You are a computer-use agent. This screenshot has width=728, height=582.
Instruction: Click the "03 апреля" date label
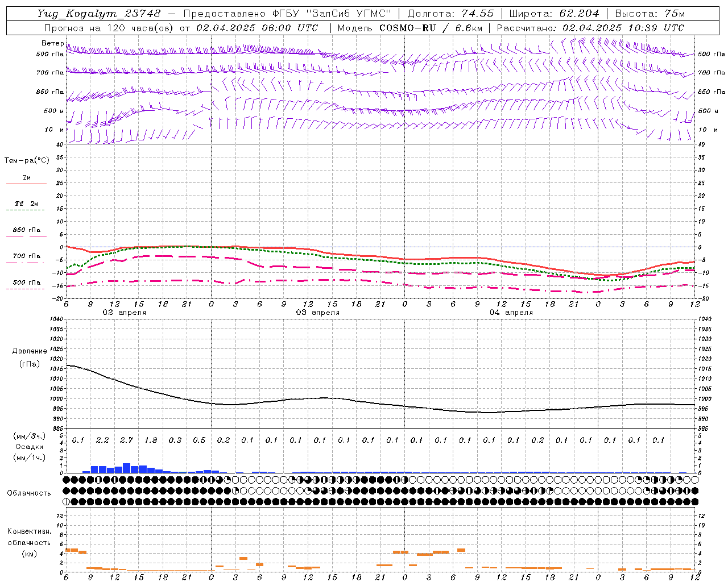(317, 313)
